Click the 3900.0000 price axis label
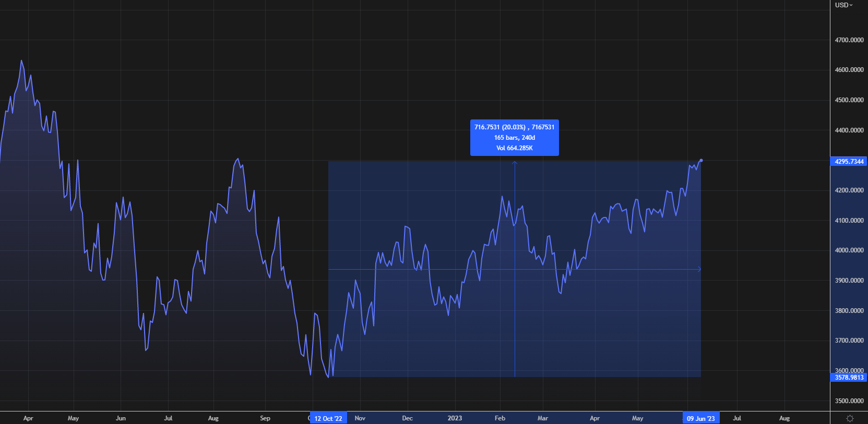This screenshot has width=868, height=424. click(x=849, y=281)
